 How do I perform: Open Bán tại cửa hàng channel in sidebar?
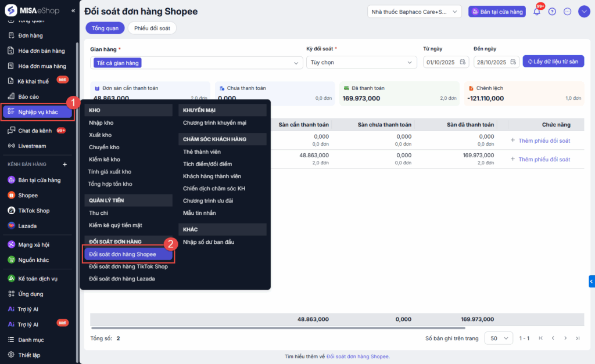(x=39, y=180)
